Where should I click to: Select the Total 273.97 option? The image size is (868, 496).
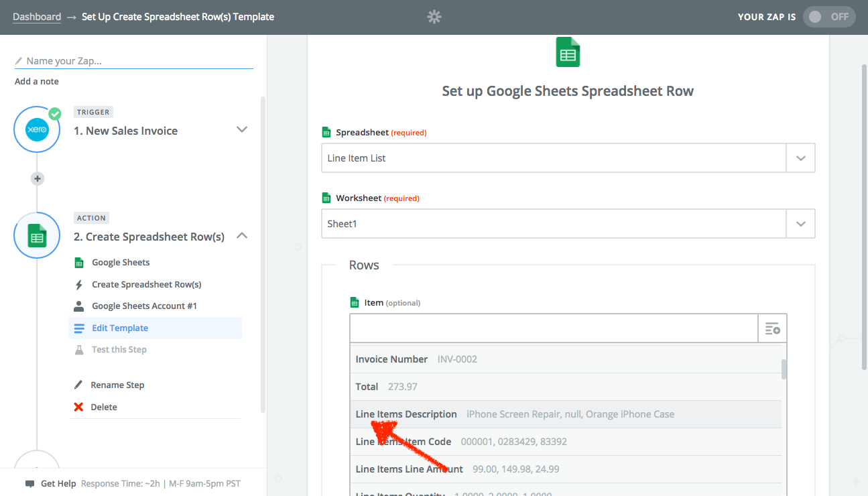tap(566, 387)
